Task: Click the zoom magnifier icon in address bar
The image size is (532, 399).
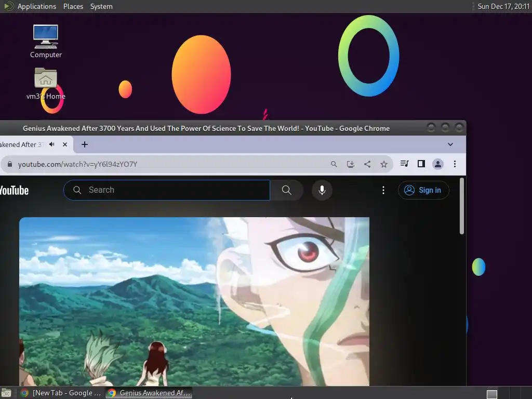Action: (x=334, y=164)
